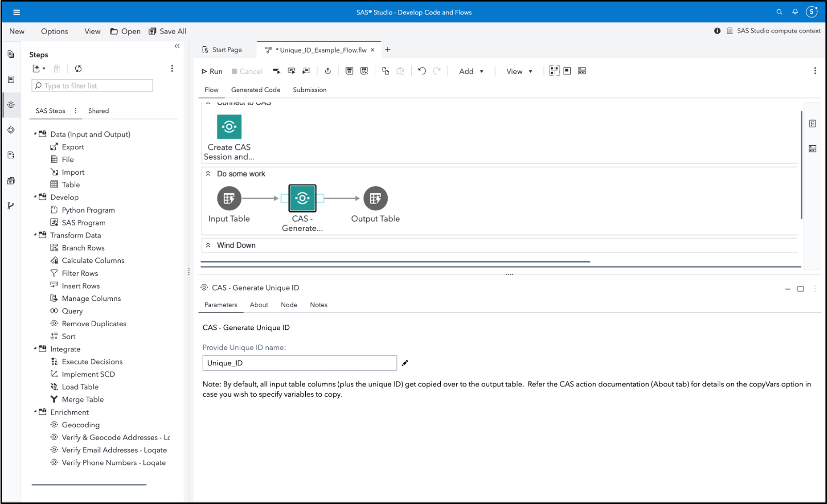Open new step dropdown in Steps panel
Viewport: 827px width, 504px height.
pos(39,69)
